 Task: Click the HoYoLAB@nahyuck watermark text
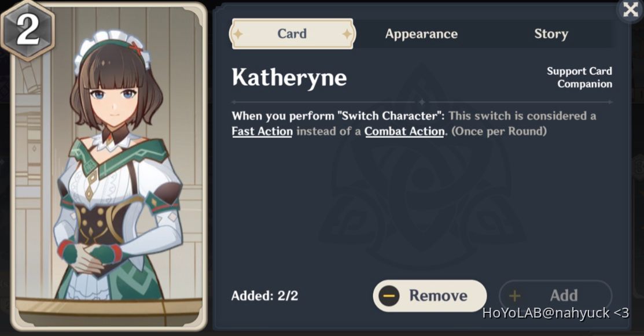[555, 313]
